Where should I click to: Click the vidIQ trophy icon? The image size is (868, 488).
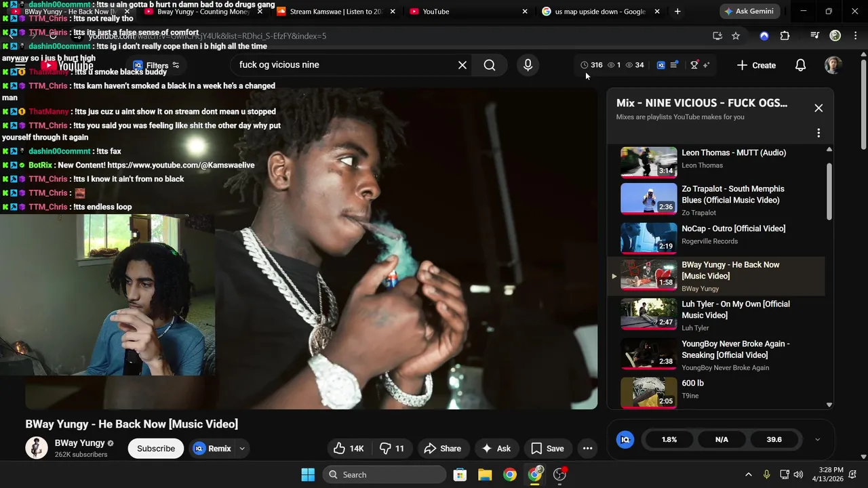pyautogui.click(x=694, y=65)
